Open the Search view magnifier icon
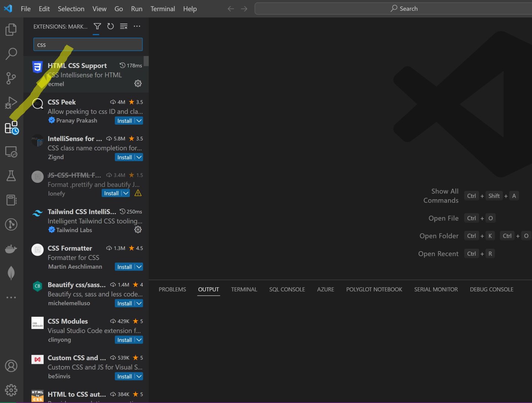Screen dimensions: 532x403 [11, 54]
